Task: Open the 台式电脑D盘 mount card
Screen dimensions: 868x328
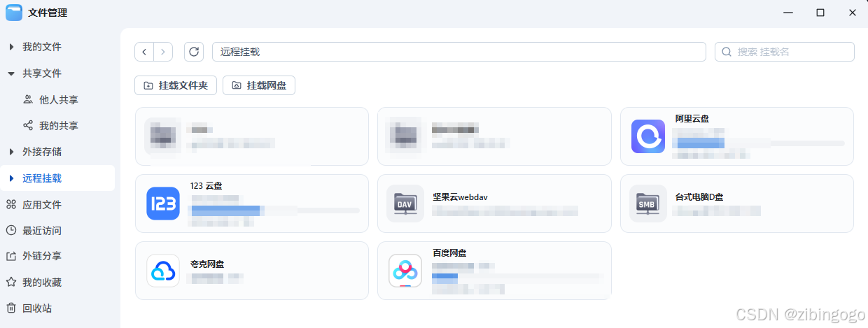Action: pyautogui.click(x=737, y=204)
